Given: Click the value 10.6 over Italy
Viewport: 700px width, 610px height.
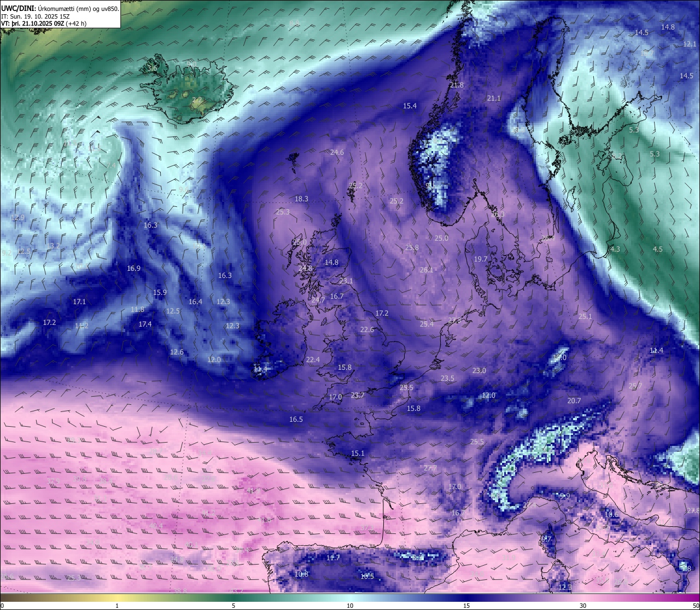Looking at the screenshot, I should (x=611, y=514).
